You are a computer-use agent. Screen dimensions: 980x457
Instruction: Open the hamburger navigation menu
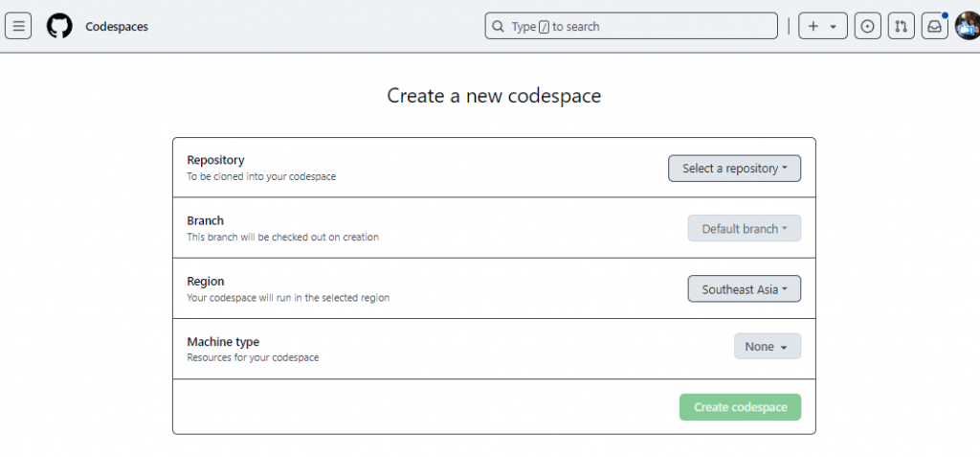pyautogui.click(x=19, y=26)
